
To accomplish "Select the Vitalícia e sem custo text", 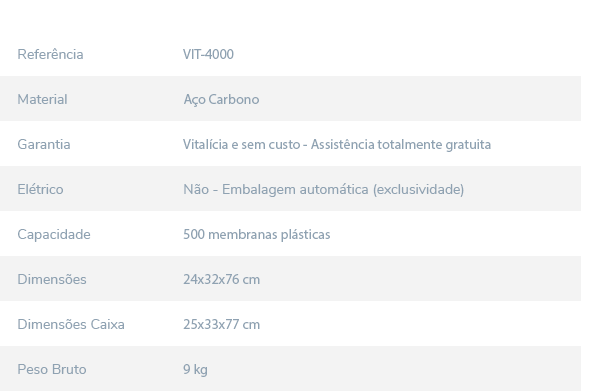I will click(x=242, y=144).
